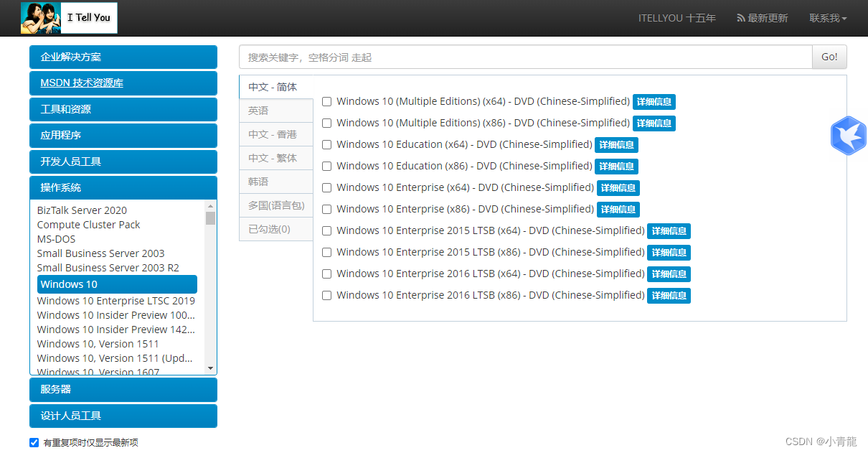Image resolution: width=868 pixels, height=453 pixels.
Task: Show 详细信息 for Multiple Editions (x64)
Action: [654, 102]
